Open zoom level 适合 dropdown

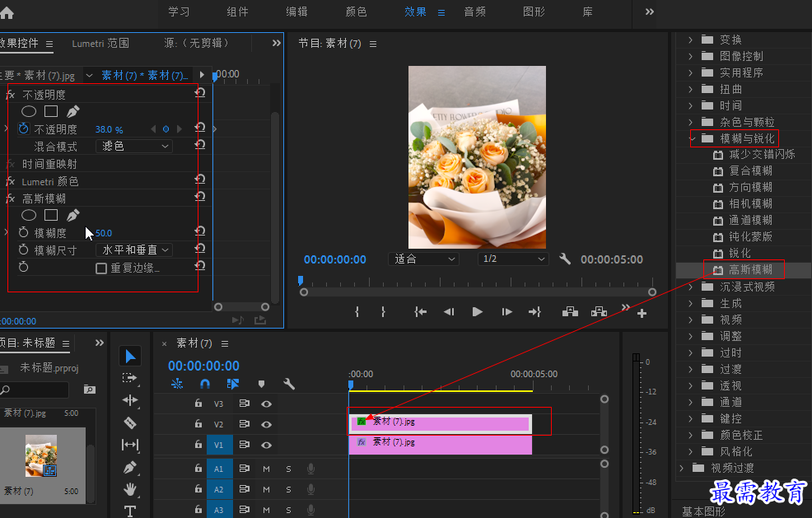coord(423,259)
